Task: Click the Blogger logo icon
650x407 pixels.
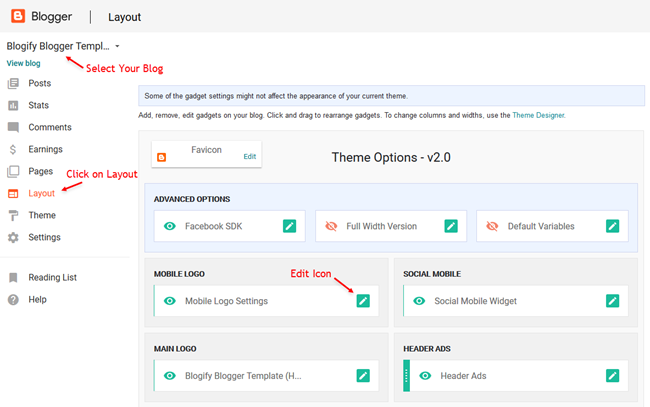Action: pyautogui.click(x=18, y=16)
